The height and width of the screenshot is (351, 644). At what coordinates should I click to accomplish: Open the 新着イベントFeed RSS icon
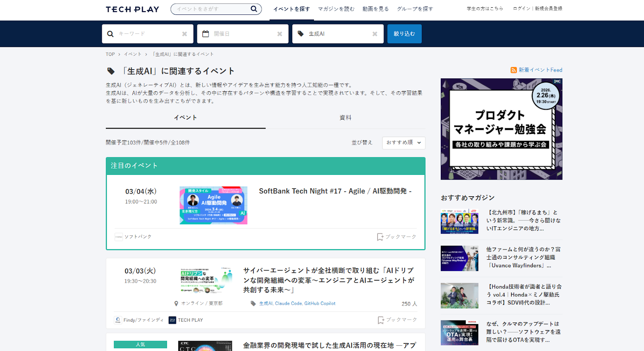point(514,70)
